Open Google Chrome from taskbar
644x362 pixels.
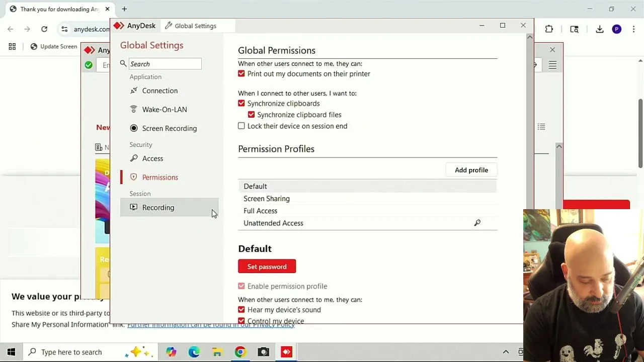(x=240, y=352)
